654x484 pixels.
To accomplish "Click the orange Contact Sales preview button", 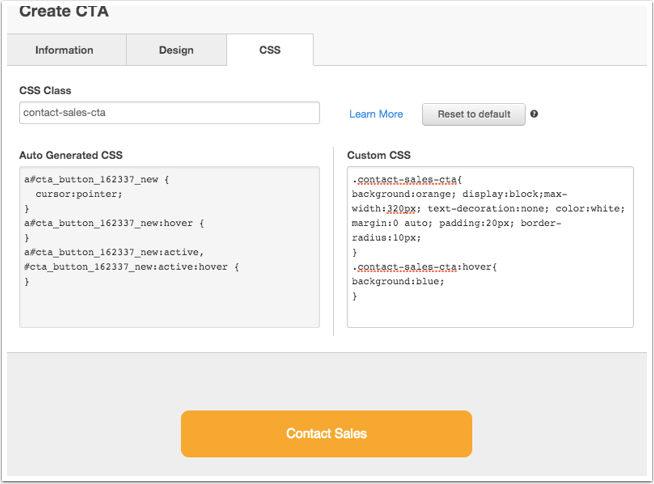I will point(326,434).
